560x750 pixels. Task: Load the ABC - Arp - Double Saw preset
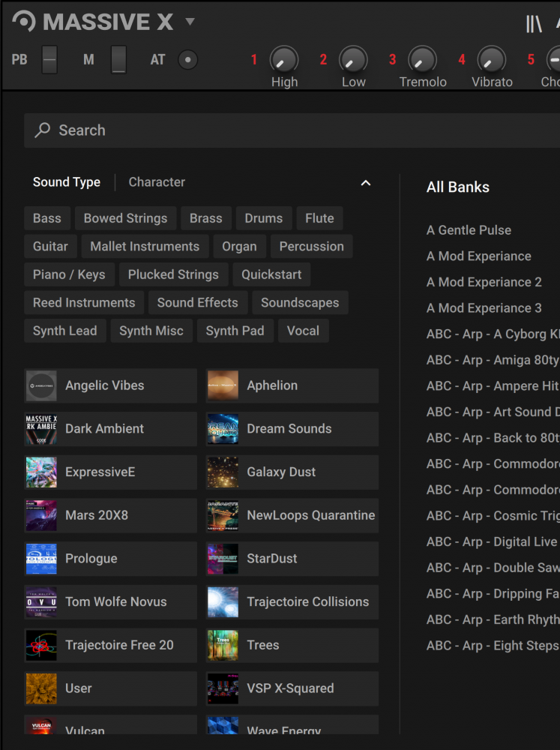[493, 568]
